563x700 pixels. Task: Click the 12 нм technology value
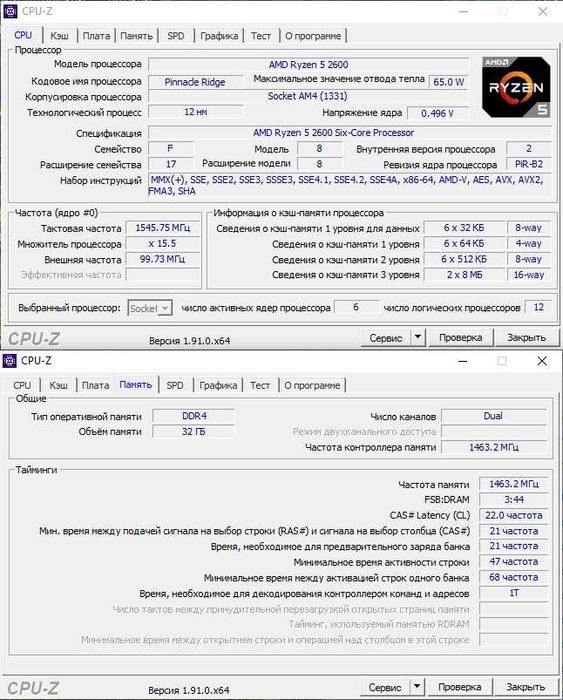click(x=196, y=112)
